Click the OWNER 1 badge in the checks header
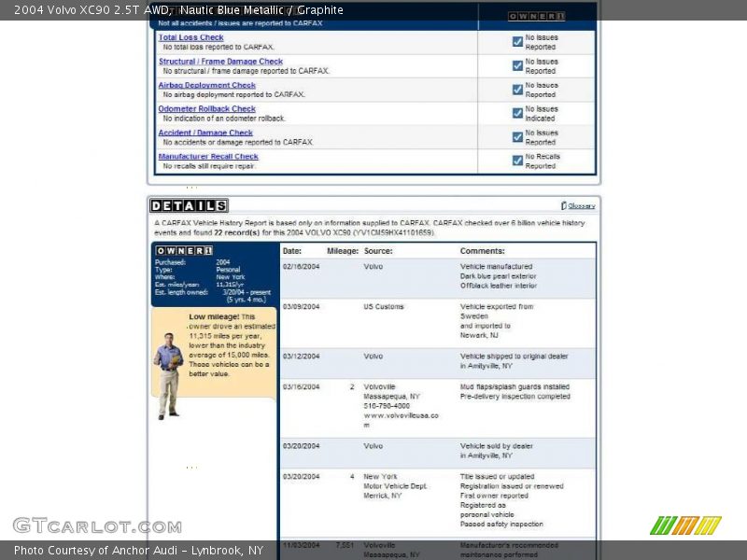 click(x=536, y=16)
